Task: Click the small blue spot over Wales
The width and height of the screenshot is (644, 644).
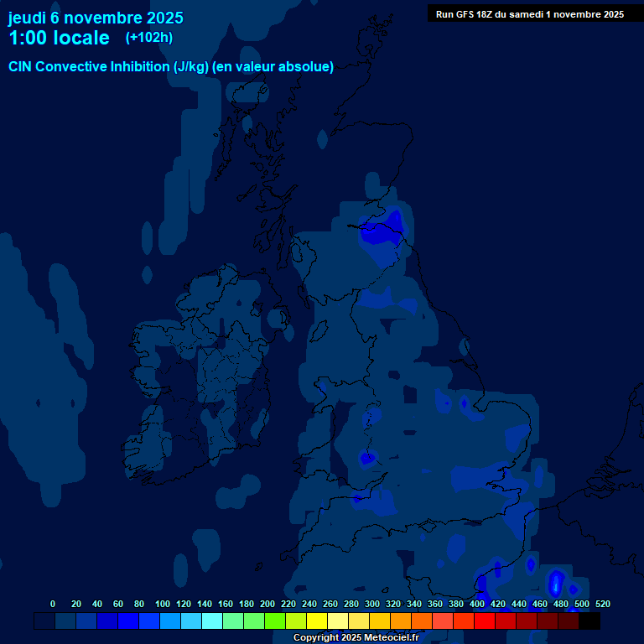Action: pyautogui.click(x=366, y=457)
